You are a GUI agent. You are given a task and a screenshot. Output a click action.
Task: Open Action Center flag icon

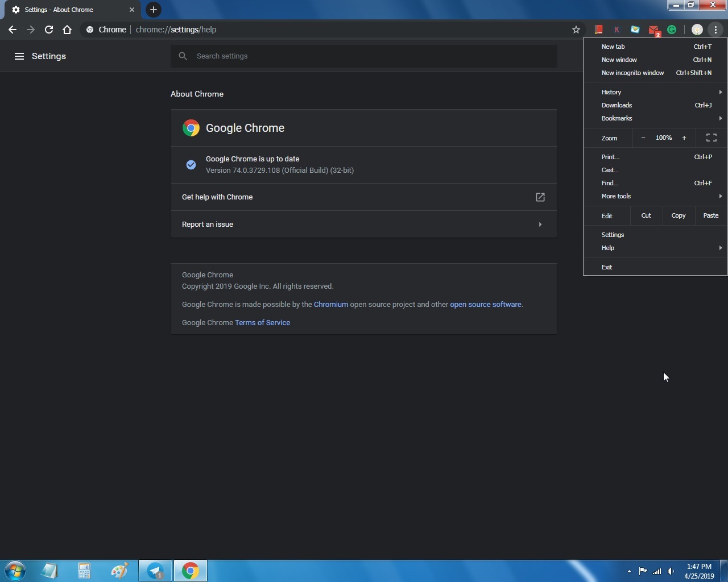coord(643,571)
